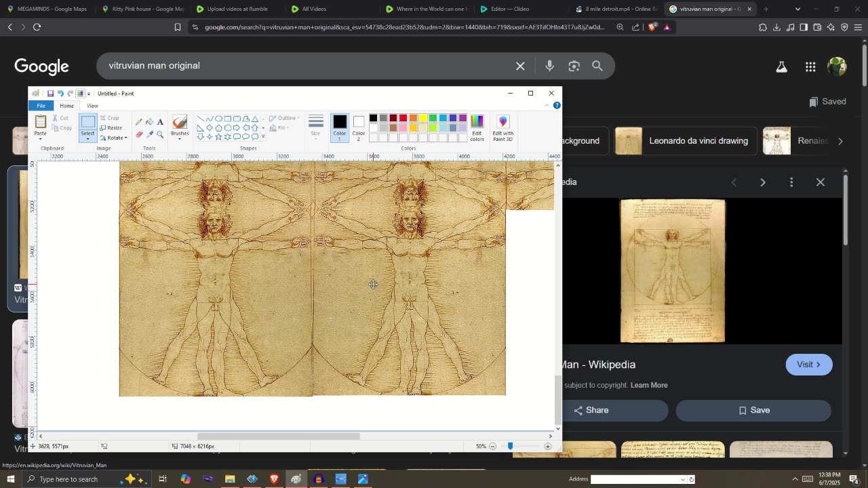Select the Pencil tool in Paint

tap(139, 122)
